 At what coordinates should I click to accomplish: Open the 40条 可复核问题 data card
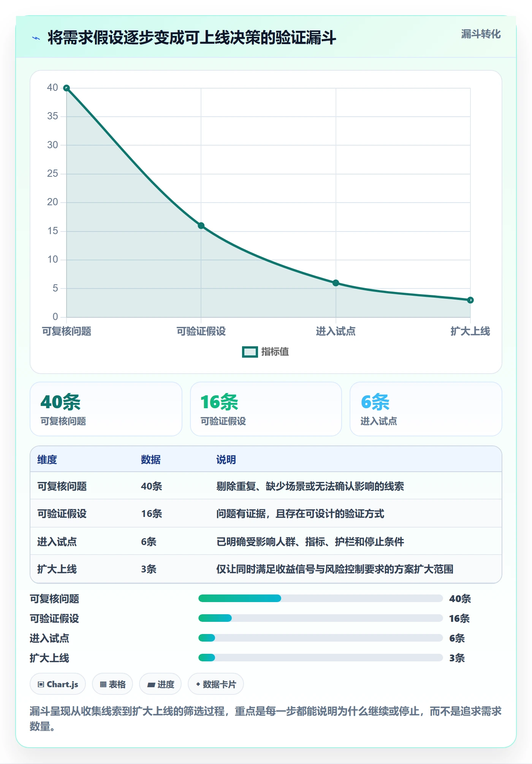[106, 409]
